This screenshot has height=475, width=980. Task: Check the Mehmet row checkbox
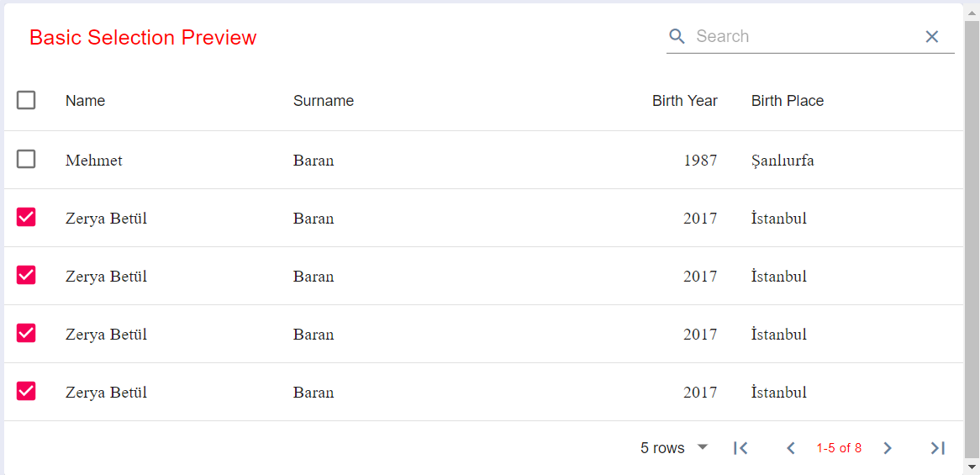(x=26, y=160)
